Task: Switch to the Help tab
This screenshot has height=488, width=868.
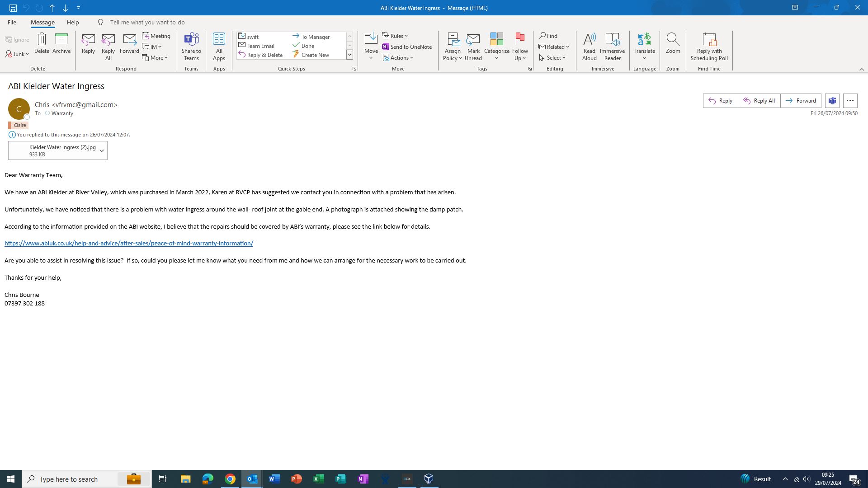Action: coord(73,22)
